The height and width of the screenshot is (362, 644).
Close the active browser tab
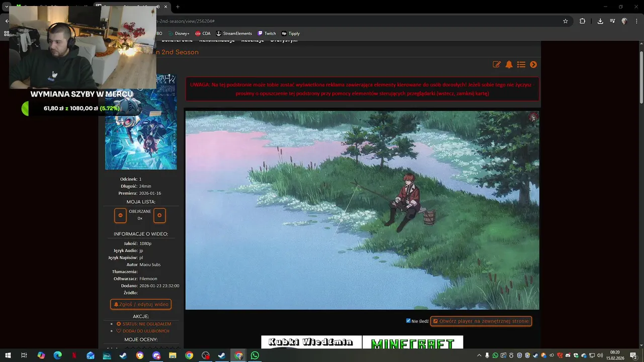(166, 7)
